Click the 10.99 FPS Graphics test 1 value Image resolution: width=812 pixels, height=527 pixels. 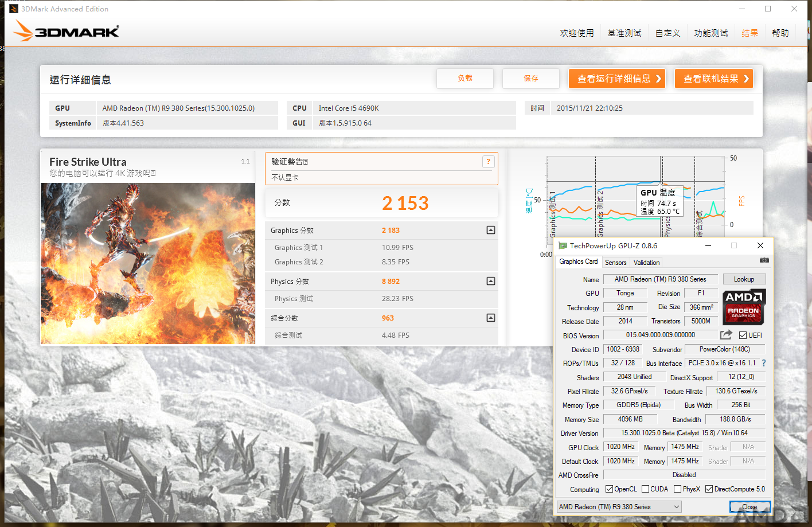[397, 248]
